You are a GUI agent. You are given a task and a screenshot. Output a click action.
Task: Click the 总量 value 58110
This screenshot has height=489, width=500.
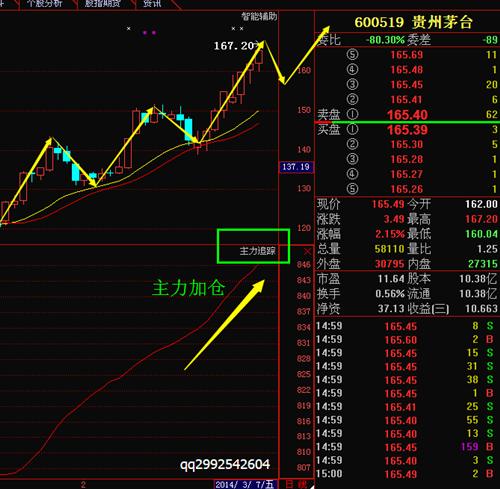[x=389, y=249]
